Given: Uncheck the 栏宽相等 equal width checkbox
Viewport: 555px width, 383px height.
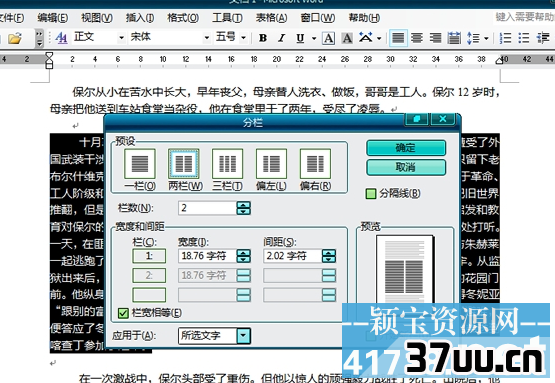Looking at the screenshot, I should (x=123, y=313).
